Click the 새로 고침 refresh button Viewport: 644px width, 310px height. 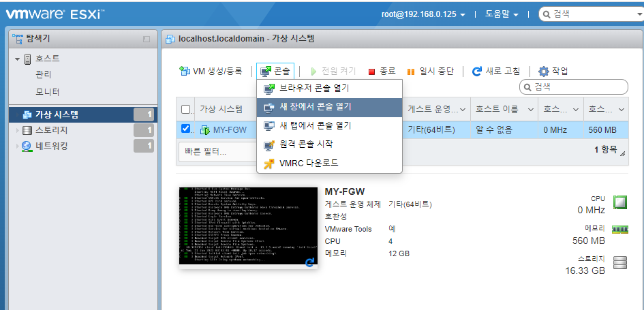point(496,72)
